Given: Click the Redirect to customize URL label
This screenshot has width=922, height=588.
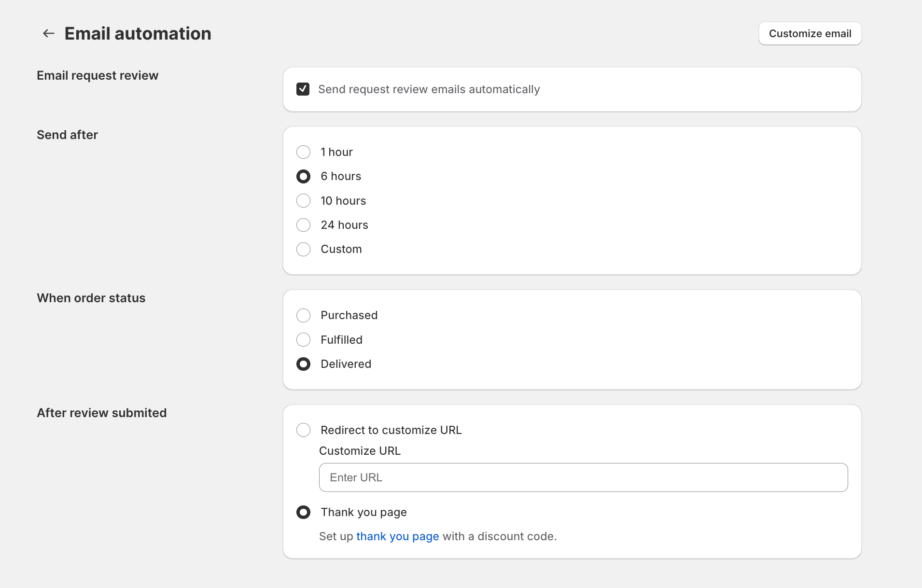Looking at the screenshot, I should point(391,430).
